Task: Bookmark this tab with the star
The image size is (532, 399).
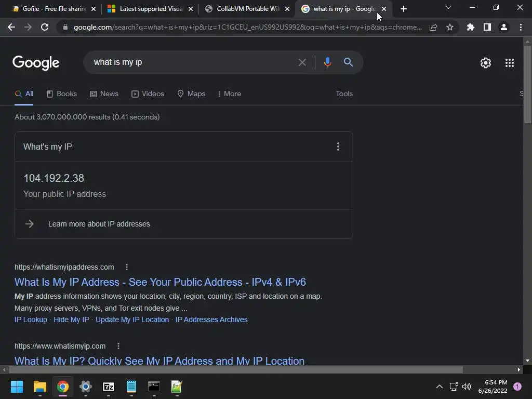Action: [450, 27]
